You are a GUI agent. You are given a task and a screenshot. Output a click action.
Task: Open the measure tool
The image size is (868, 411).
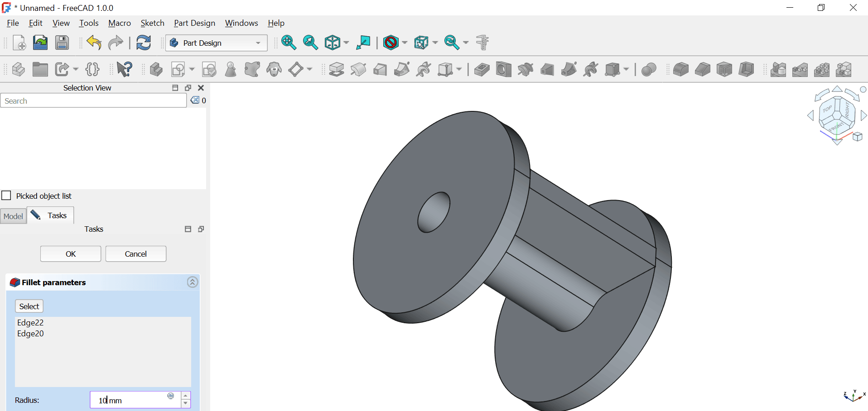pos(482,43)
